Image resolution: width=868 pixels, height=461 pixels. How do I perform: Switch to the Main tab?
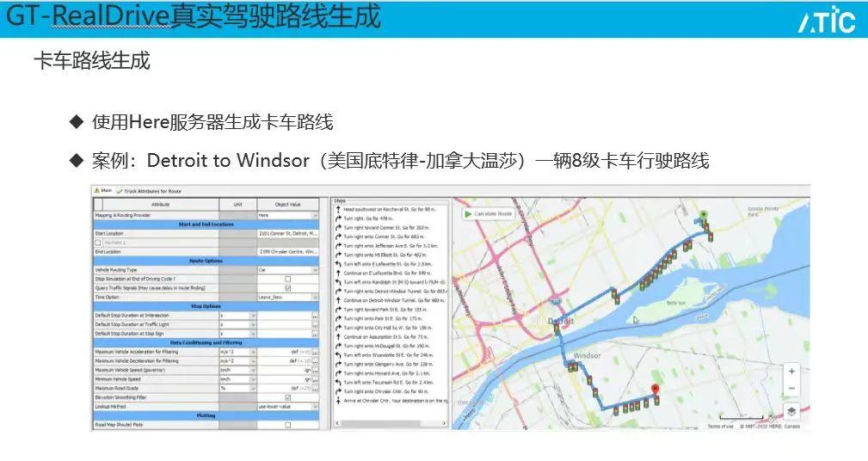point(103,191)
